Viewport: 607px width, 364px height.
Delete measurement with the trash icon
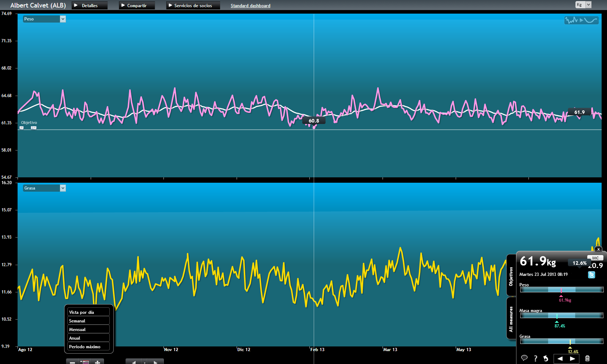click(x=587, y=358)
